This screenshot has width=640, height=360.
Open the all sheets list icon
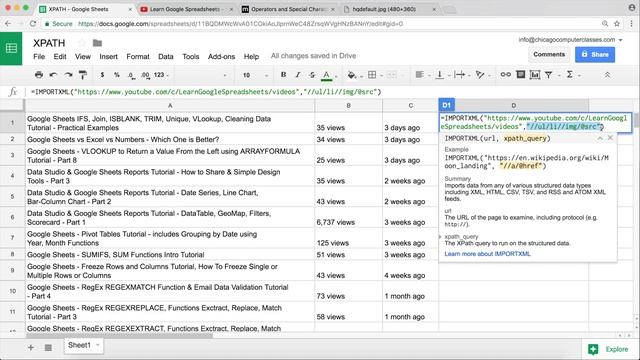pos(48,347)
